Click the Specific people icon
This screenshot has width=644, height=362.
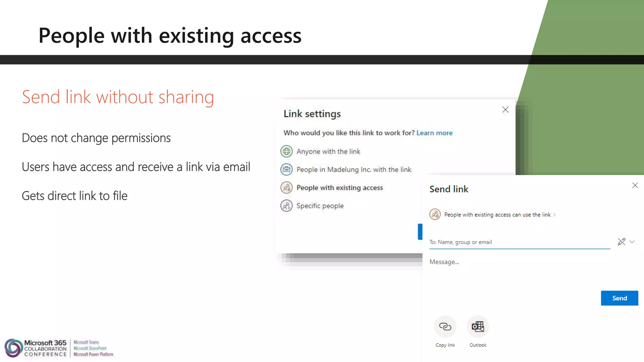point(286,206)
